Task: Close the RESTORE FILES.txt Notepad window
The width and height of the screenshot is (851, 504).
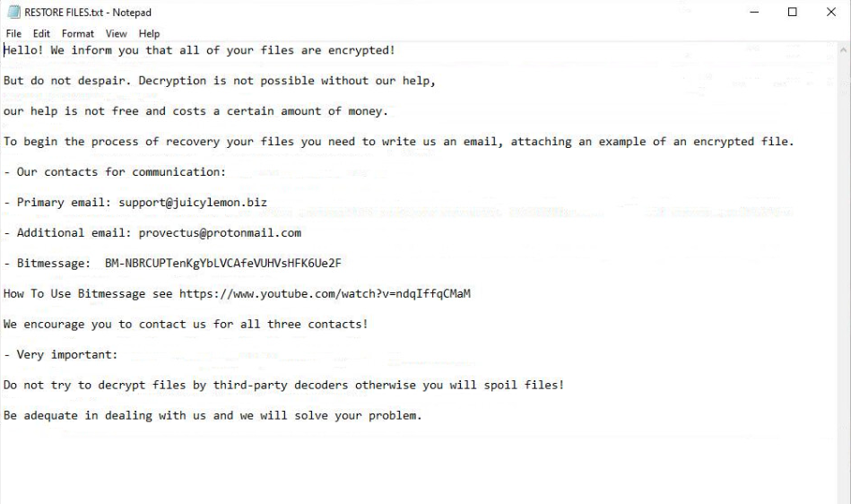Action: [830, 13]
